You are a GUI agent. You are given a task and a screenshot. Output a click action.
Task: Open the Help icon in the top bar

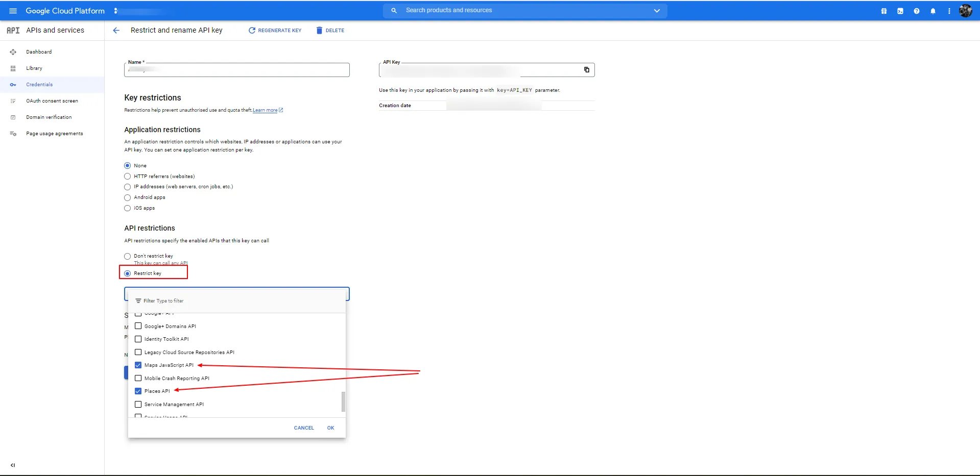[x=916, y=10]
